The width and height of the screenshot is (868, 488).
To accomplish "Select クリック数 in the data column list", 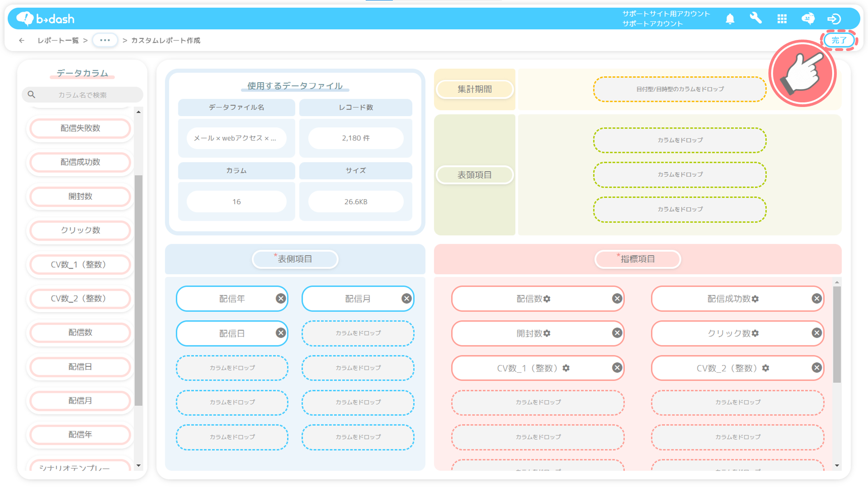I will tap(80, 230).
